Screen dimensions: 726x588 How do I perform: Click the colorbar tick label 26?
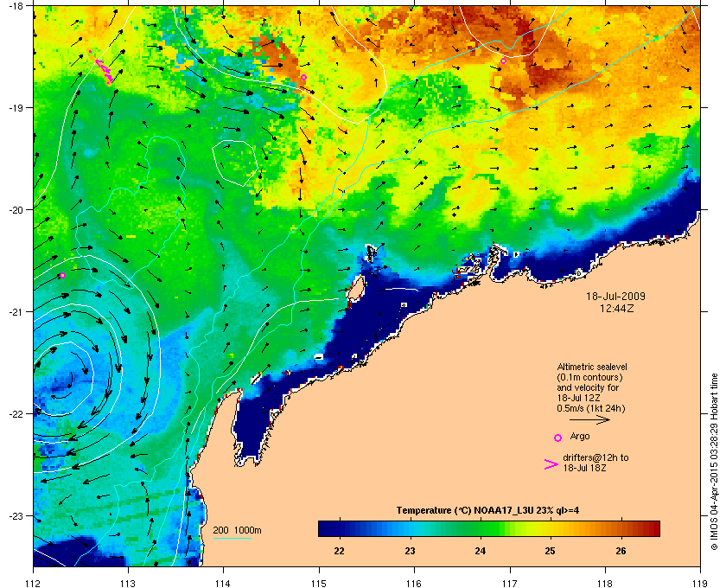(x=621, y=551)
